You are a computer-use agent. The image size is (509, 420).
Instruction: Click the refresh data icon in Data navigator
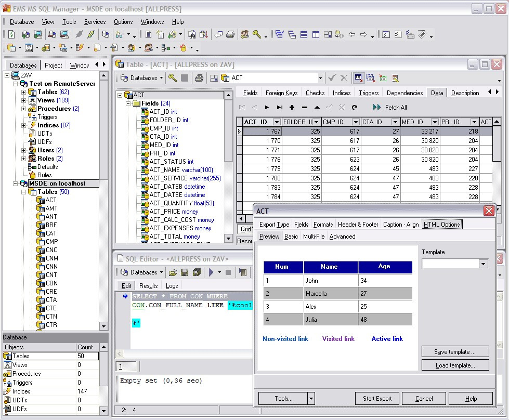point(355,108)
